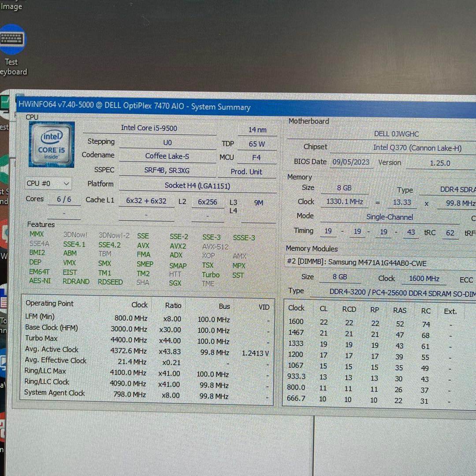The height and width of the screenshot is (476, 476).
Task: Click the BIOS Date field showing 09/05/2023
Action: [351, 162]
